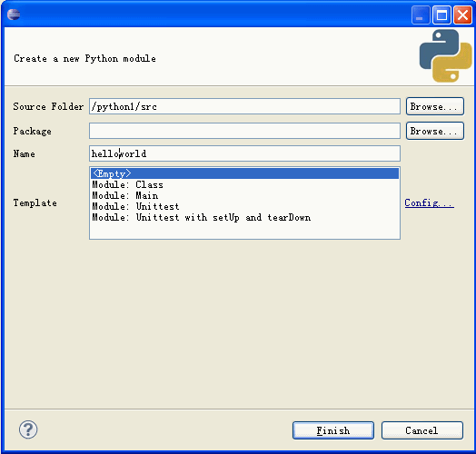Image resolution: width=476 pixels, height=454 pixels.
Task: Open the Config... template link
Action: 430,202
